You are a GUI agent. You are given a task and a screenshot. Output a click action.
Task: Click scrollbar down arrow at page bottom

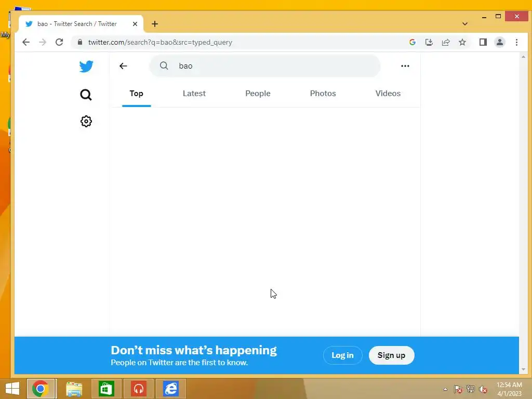(x=523, y=369)
